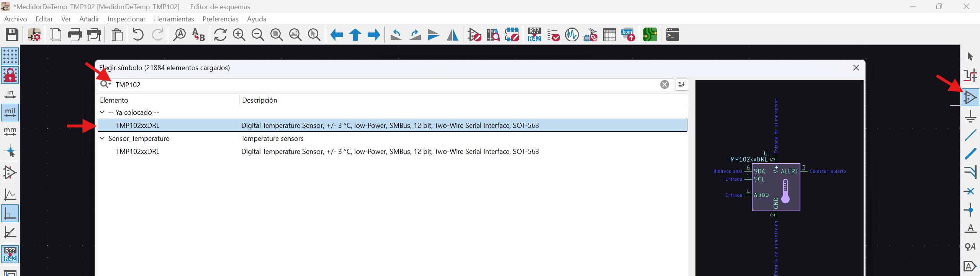This screenshot has width=980, height=276.
Task: Open the PCB editor
Action: coord(650,35)
